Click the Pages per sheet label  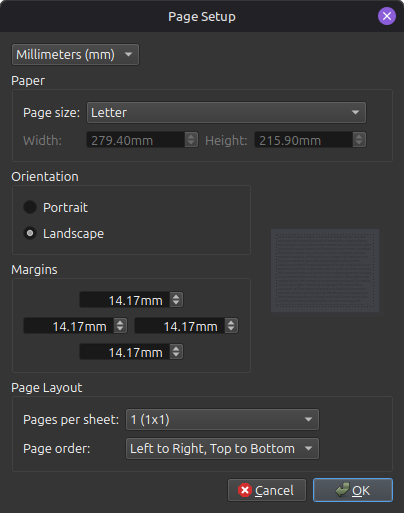(71, 420)
